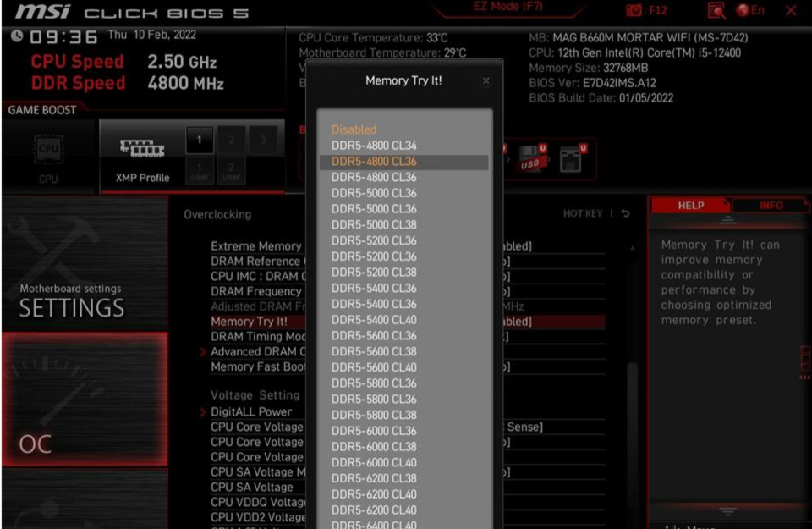The image size is (812, 529).
Task: Click the help panel bottom collapse handle
Action: click(x=727, y=511)
